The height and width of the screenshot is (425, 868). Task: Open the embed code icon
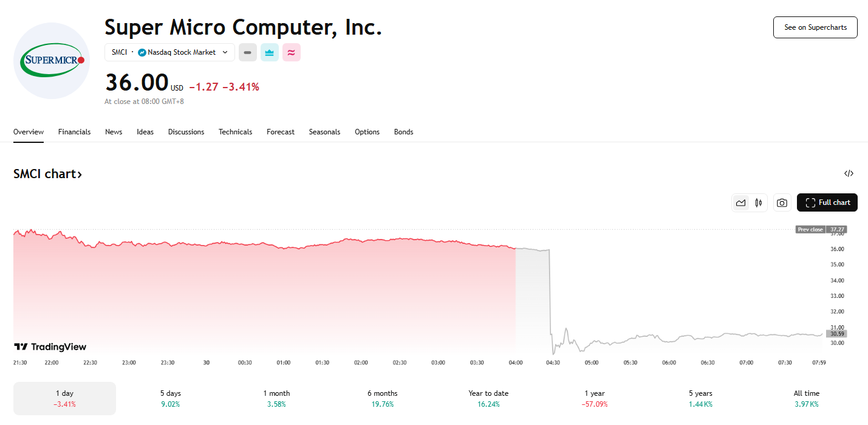tap(849, 173)
